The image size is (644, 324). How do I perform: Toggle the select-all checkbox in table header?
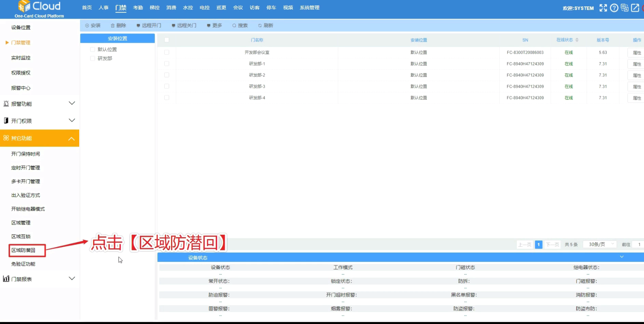click(167, 40)
